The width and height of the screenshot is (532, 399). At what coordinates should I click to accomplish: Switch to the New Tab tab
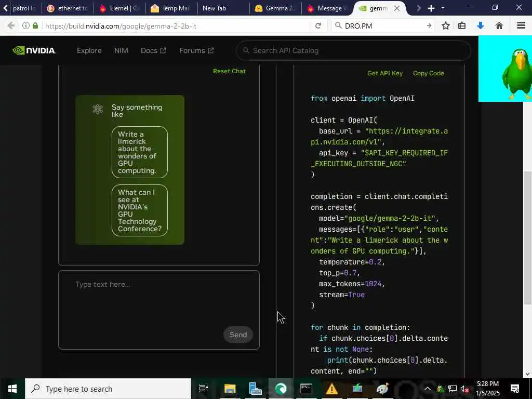click(x=223, y=8)
